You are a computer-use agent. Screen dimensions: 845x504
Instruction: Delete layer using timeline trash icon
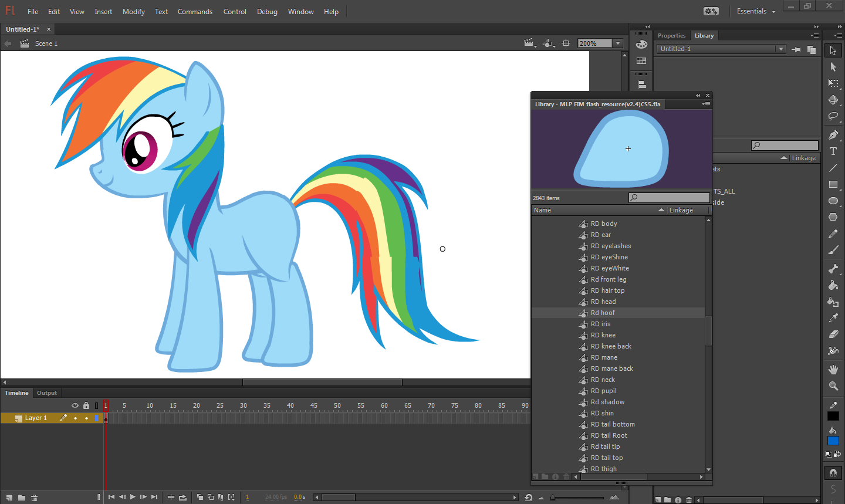35,498
